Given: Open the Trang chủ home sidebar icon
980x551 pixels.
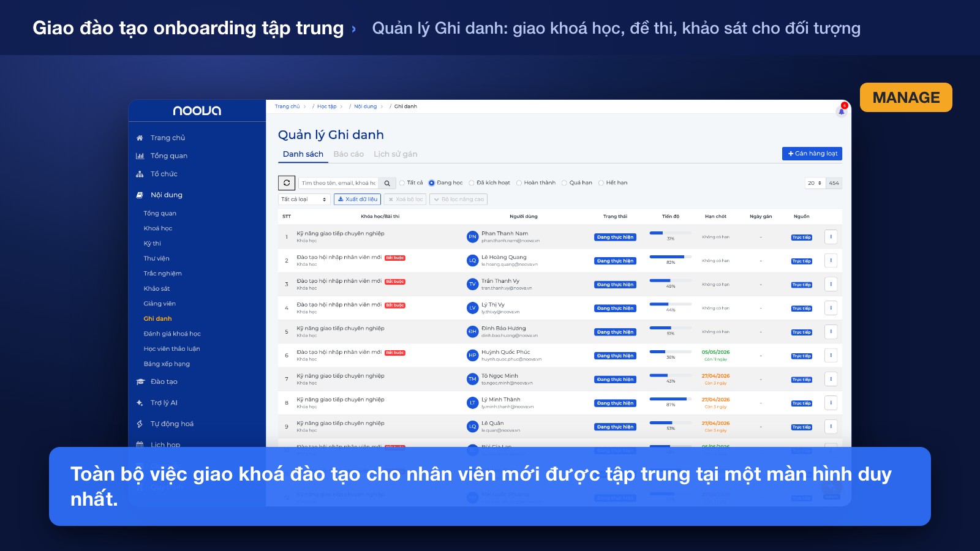Looking at the screenshot, I should pos(140,138).
